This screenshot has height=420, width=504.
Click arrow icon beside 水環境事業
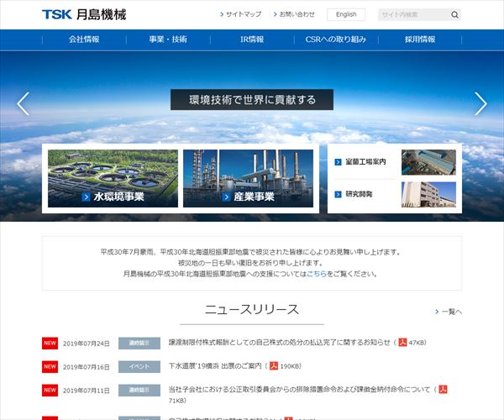[x=86, y=197]
